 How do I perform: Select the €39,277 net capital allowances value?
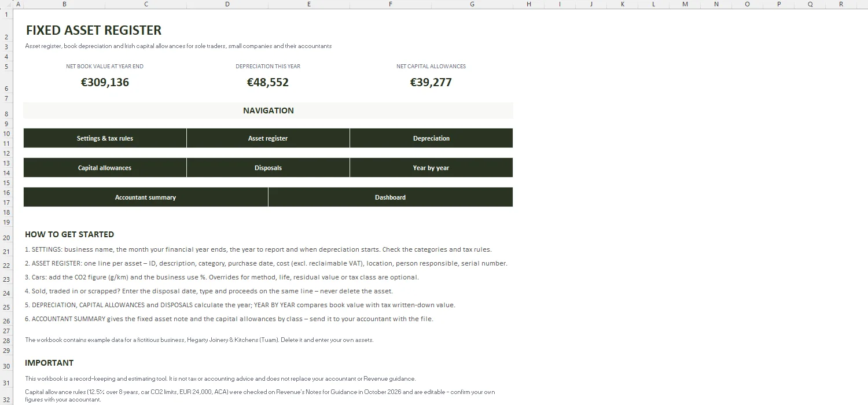coord(431,82)
